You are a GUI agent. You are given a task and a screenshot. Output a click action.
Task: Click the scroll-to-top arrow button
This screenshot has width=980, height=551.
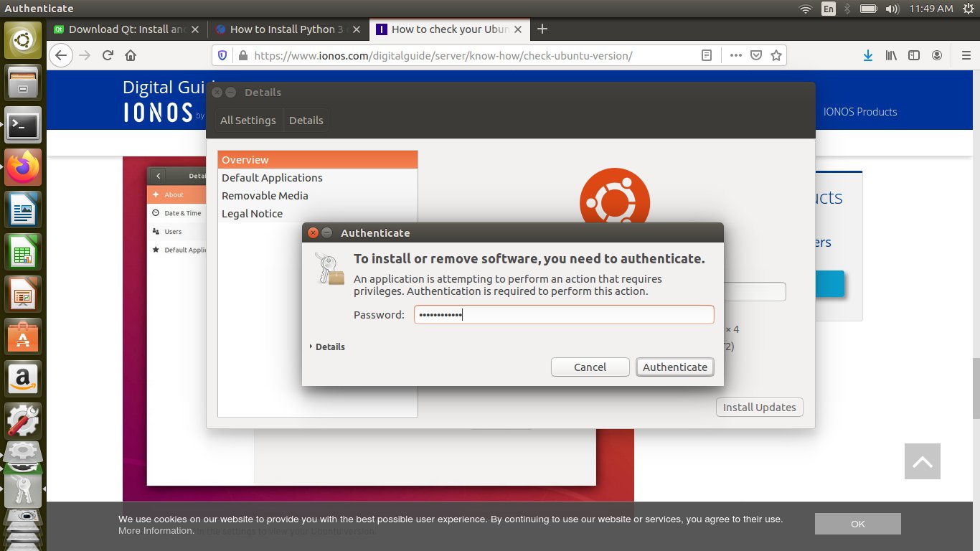tap(922, 461)
